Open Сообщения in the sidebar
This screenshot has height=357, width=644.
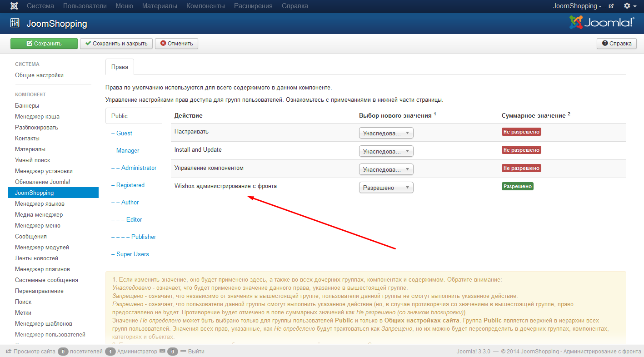point(31,237)
